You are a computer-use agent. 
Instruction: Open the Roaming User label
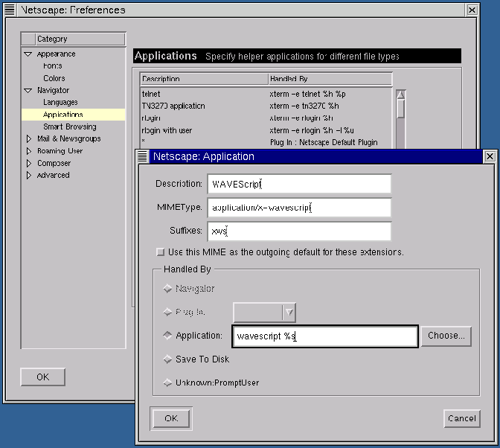[x=60, y=151]
